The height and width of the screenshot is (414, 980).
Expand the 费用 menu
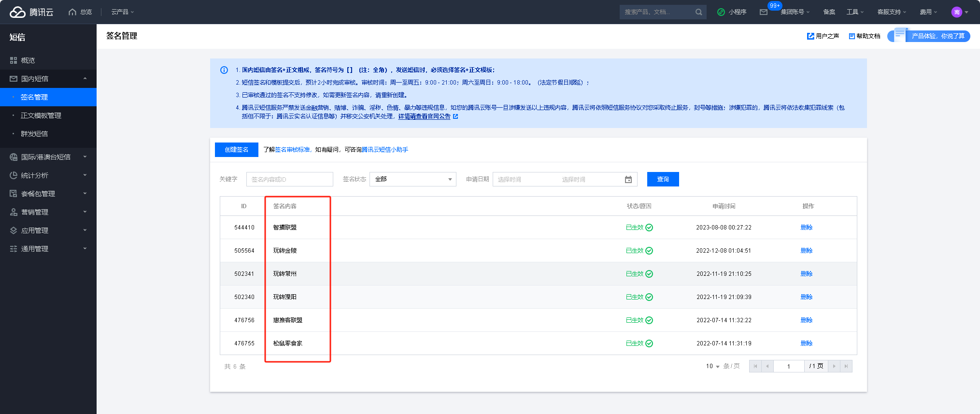click(x=928, y=12)
